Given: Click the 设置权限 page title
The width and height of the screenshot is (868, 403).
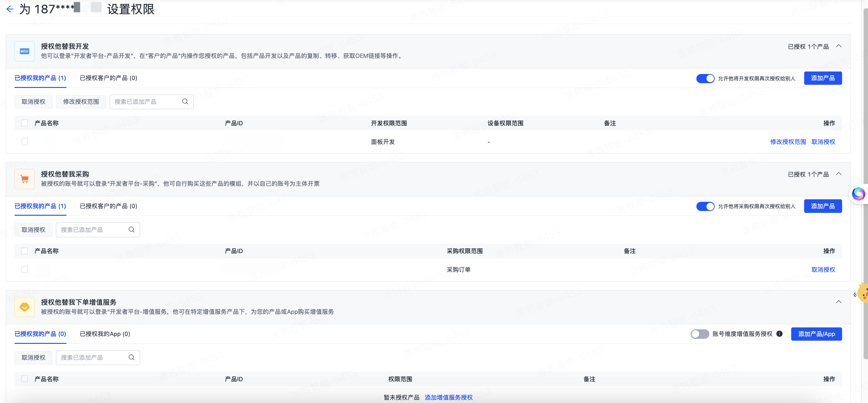Looking at the screenshot, I should (x=131, y=9).
